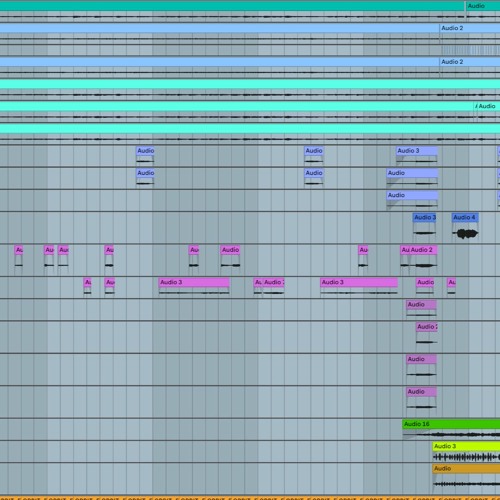
Task: Select Audio 2 clip on the upper light-blue track
Action: [470, 28]
